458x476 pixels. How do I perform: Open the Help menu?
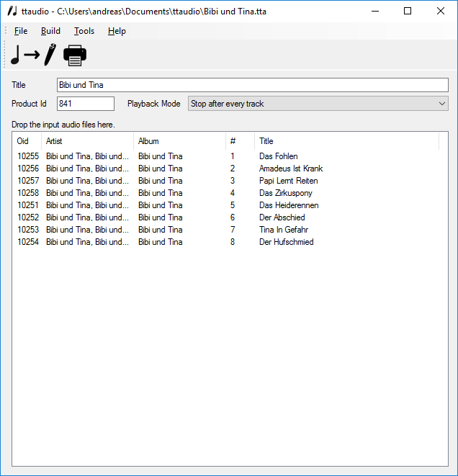[117, 31]
